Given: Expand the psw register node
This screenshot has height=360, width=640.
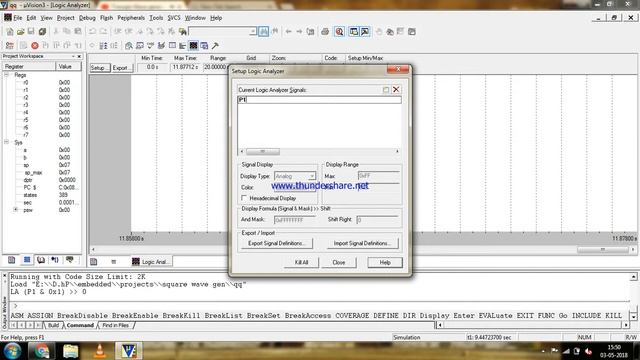Looking at the screenshot, I should point(16,210).
